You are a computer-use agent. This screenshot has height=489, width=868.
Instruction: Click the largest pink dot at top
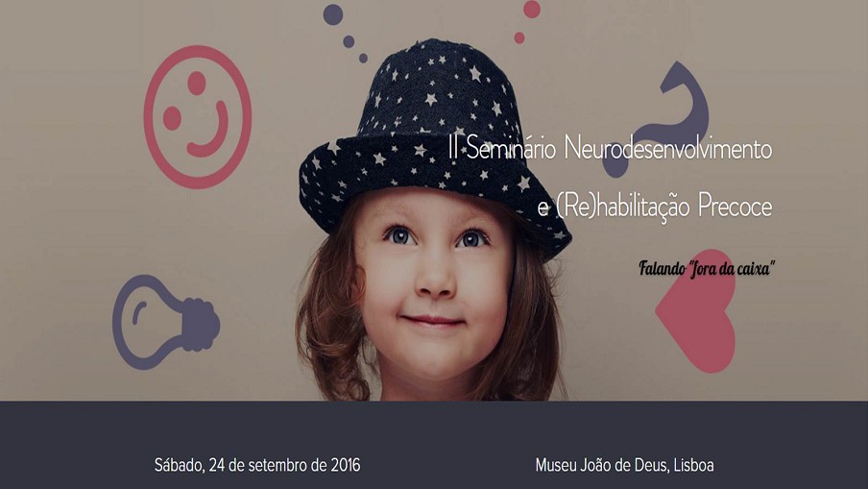click(x=531, y=9)
